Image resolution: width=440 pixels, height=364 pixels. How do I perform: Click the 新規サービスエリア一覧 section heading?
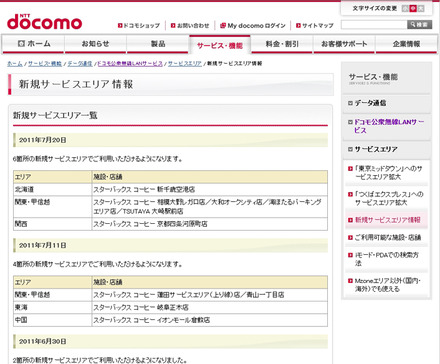pos(55,116)
